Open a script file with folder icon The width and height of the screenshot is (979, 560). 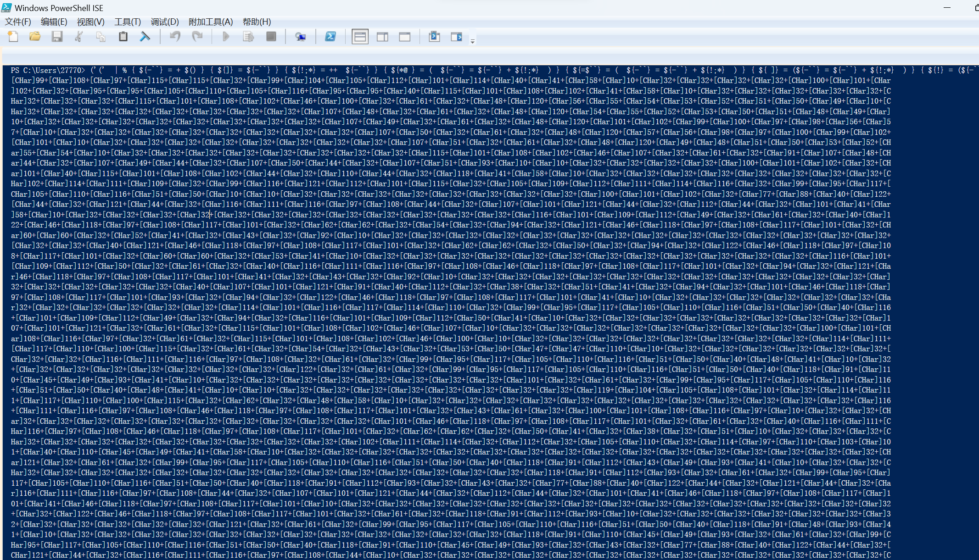pos(35,37)
